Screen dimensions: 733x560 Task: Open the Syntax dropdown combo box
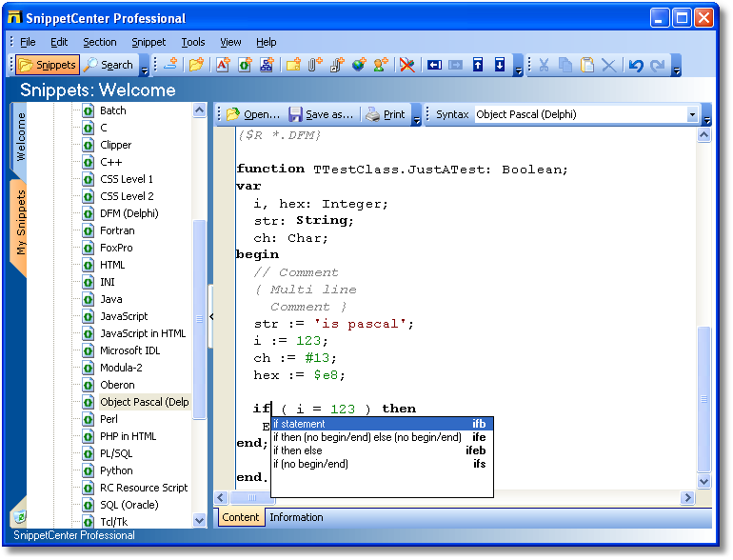point(586,114)
